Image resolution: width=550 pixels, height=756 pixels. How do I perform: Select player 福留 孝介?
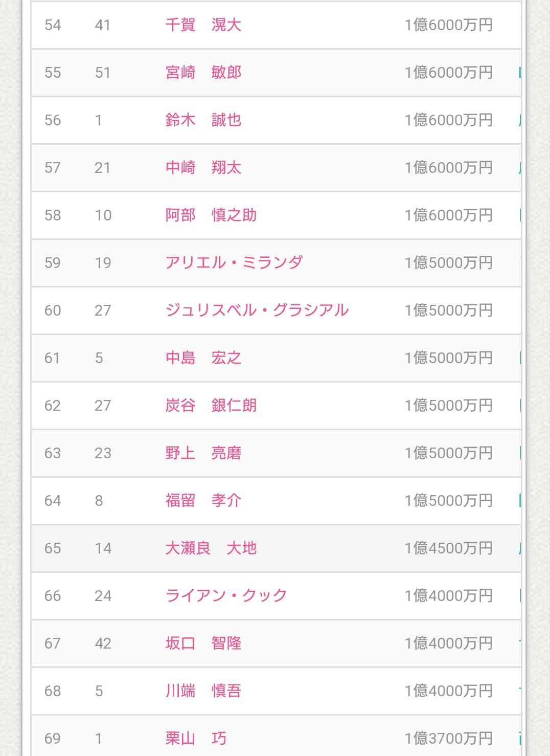[203, 501]
